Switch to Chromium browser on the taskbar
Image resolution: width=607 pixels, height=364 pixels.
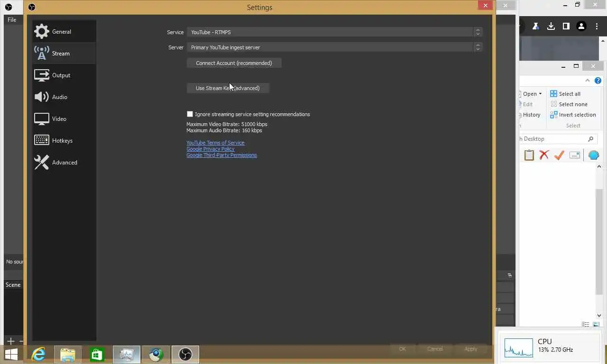tap(156, 354)
